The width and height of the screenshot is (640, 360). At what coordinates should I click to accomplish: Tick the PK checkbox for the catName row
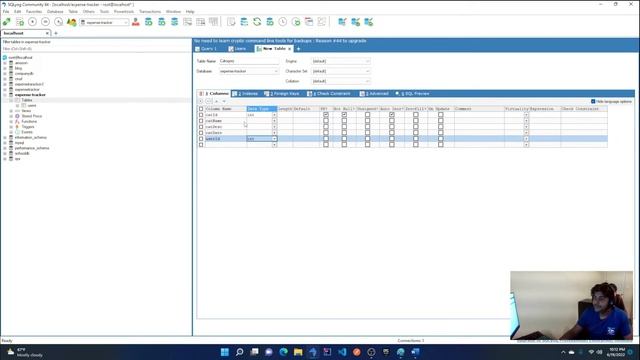click(x=326, y=121)
